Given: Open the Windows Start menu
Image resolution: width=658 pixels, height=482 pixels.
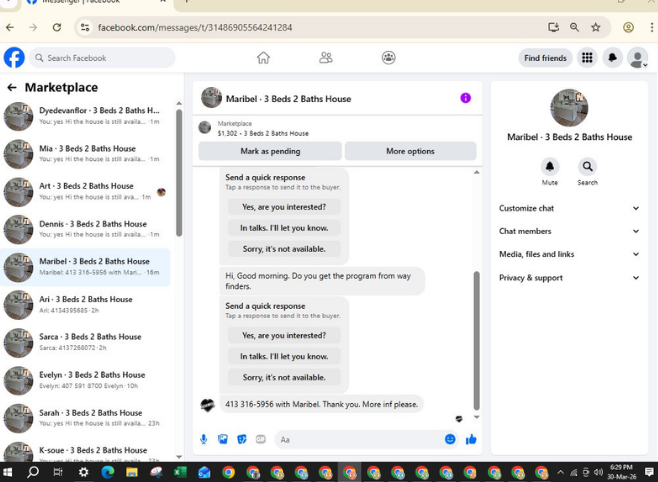Looking at the screenshot, I should click(x=8, y=472).
